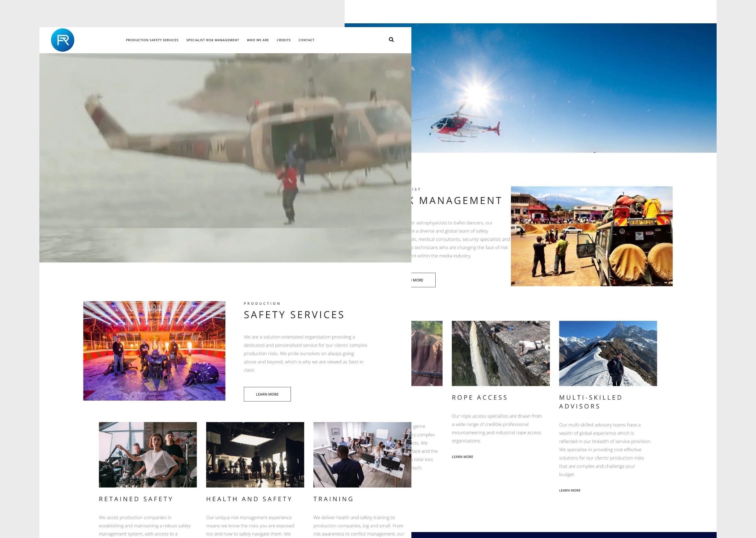Click the text 'Our unique risk management experience'
The image size is (756, 538).
pos(250,526)
